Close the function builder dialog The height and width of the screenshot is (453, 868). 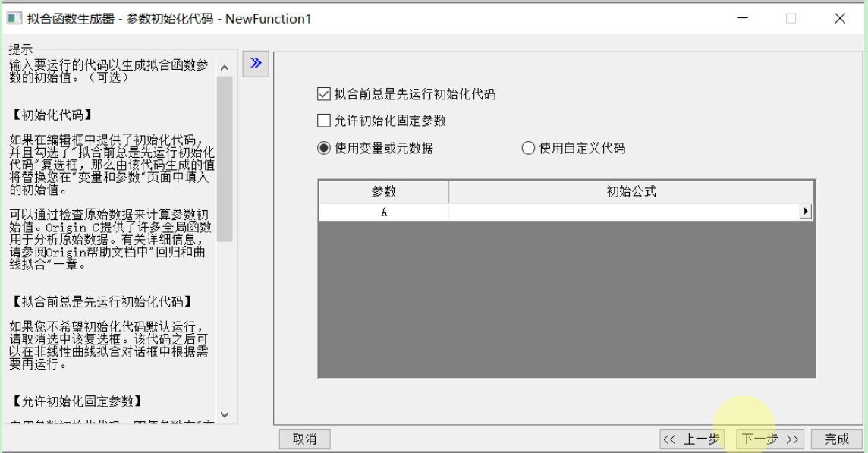(x=840, y=18)
